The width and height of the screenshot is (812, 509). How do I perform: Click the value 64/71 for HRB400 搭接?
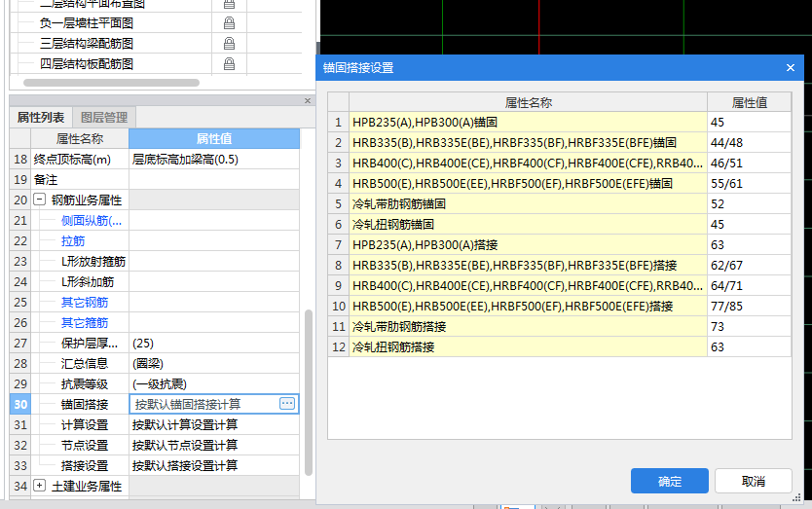tap(749, 286)
